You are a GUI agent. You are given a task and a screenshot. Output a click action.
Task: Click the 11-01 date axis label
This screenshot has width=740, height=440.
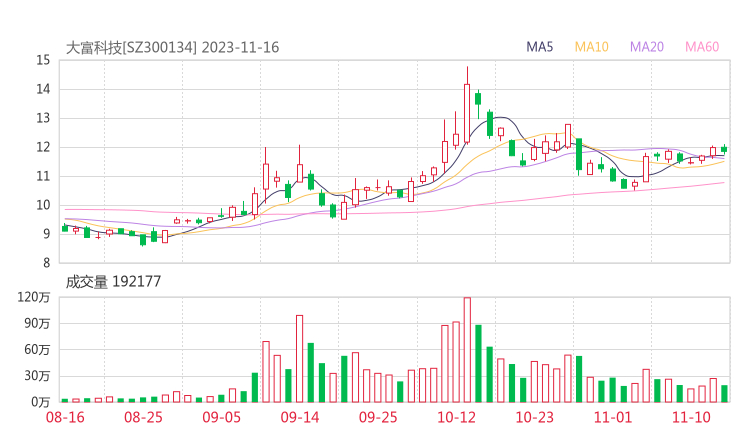pyautogui.click(x=613, y=417)
